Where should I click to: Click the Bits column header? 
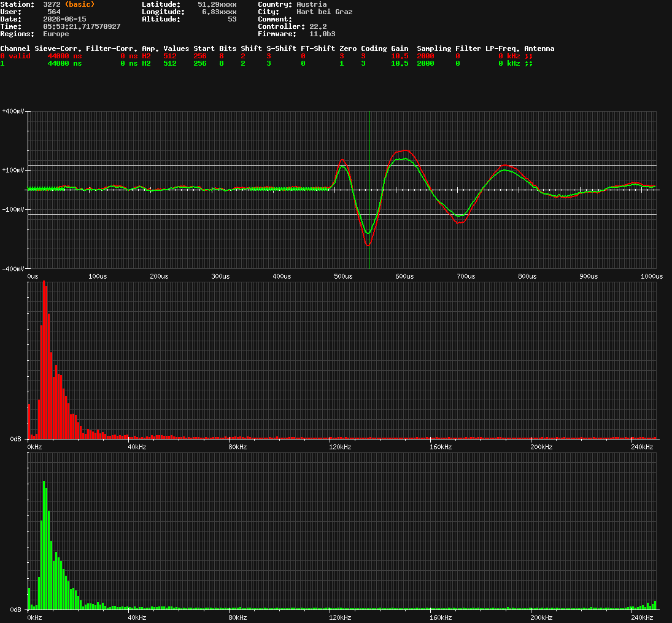tap(228, 48)
